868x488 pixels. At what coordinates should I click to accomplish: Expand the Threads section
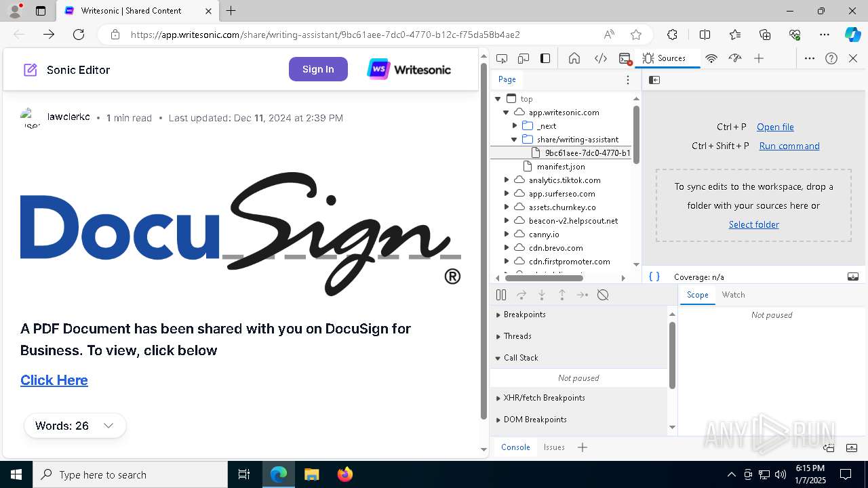coord(580,336)
